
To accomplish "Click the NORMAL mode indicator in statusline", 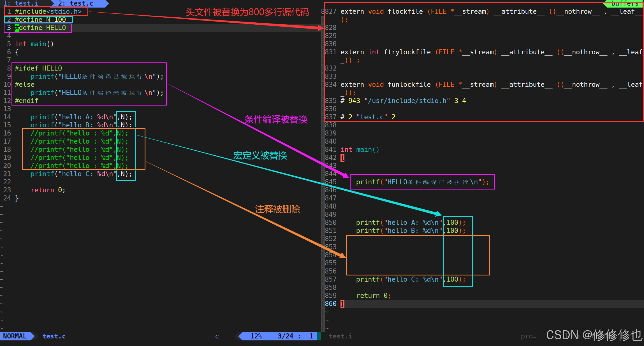I will [15, 336].
